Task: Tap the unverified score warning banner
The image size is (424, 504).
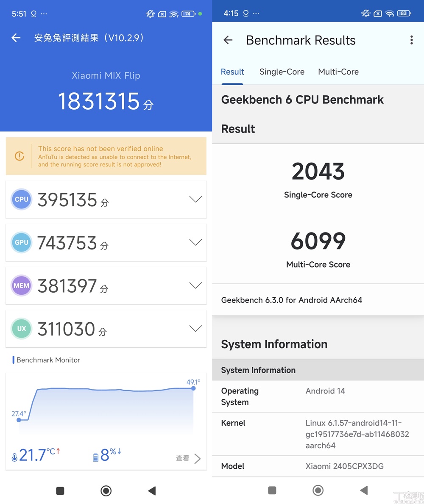Action: 106,156
